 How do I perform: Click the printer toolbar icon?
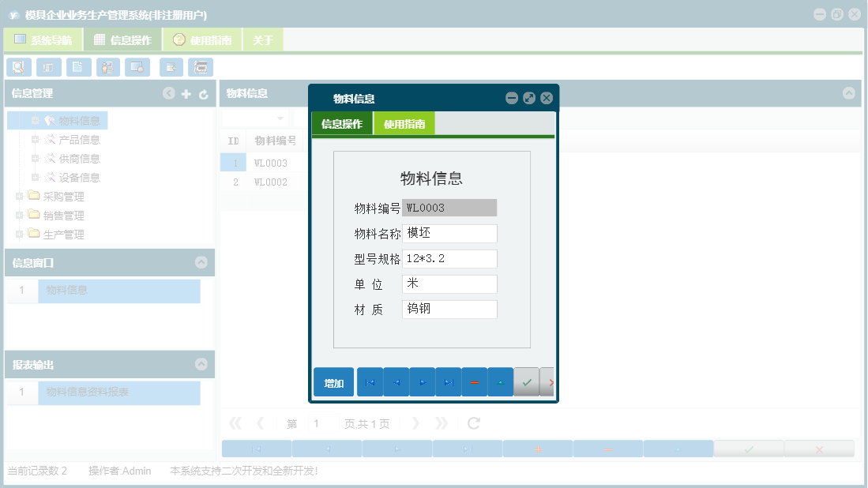click(201, 67)
